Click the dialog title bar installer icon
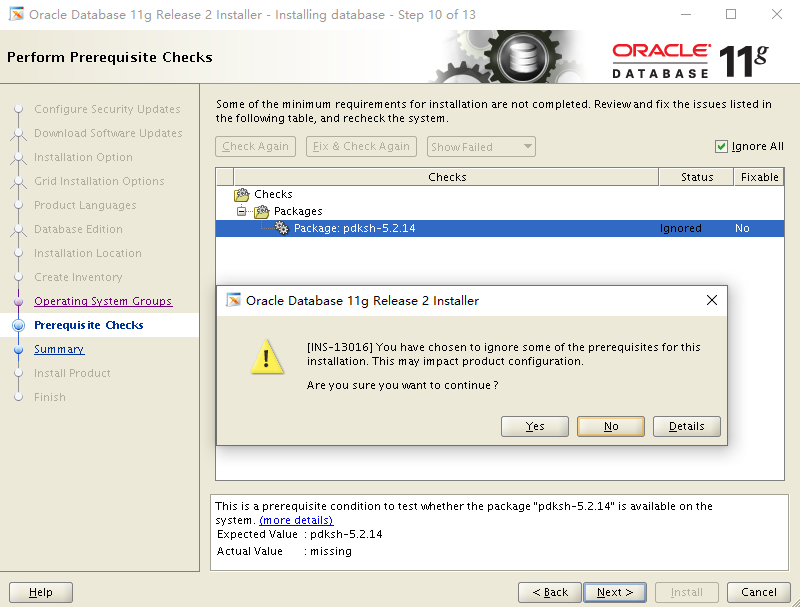800x607 pixels. click(x=233, y=300)
